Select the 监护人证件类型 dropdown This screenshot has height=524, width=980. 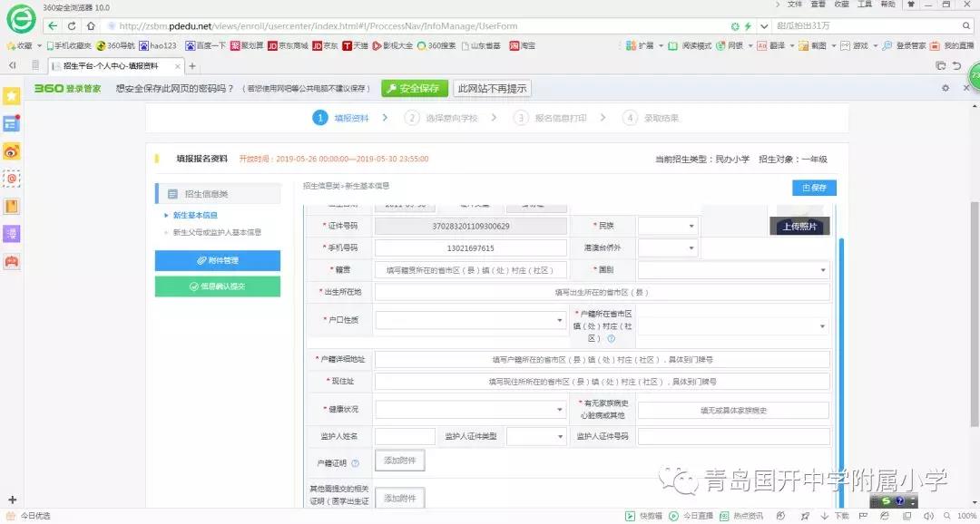(x=535, y=437)
